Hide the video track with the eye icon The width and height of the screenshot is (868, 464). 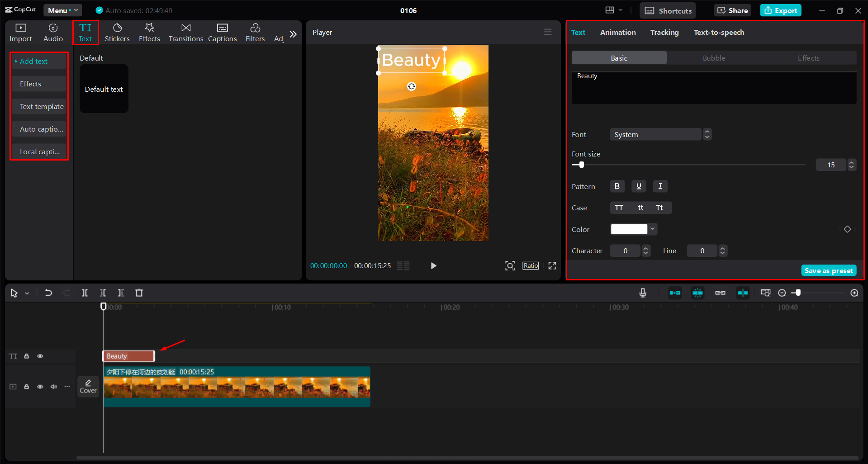[x=40, y=387]
